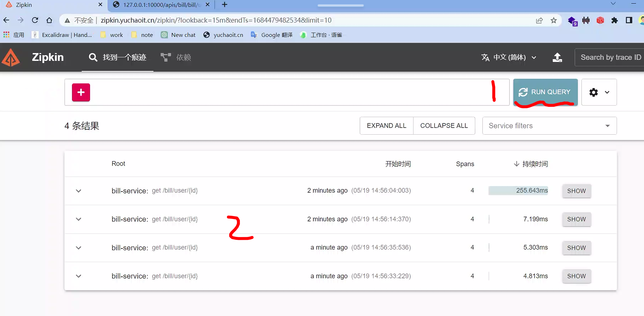Click the share page icon in address bar
The height and width of the screenshot is (316, 644).
[x=539, y=20]
